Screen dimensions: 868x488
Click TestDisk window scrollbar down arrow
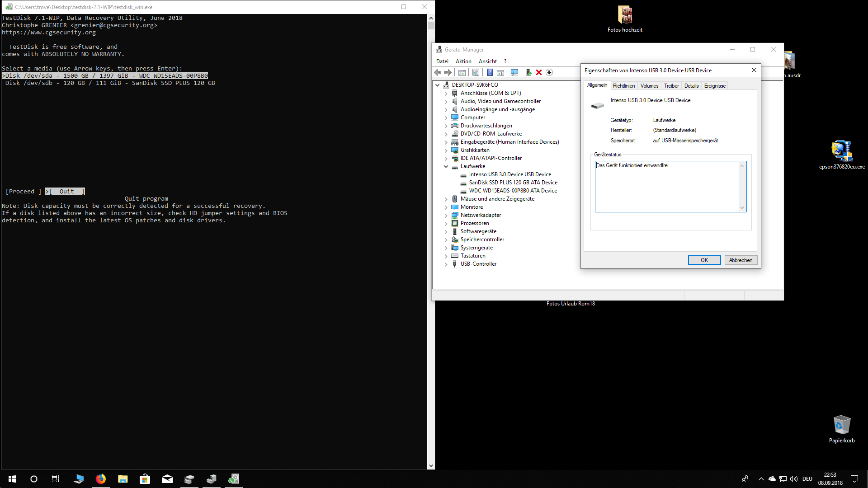point(431,466)
